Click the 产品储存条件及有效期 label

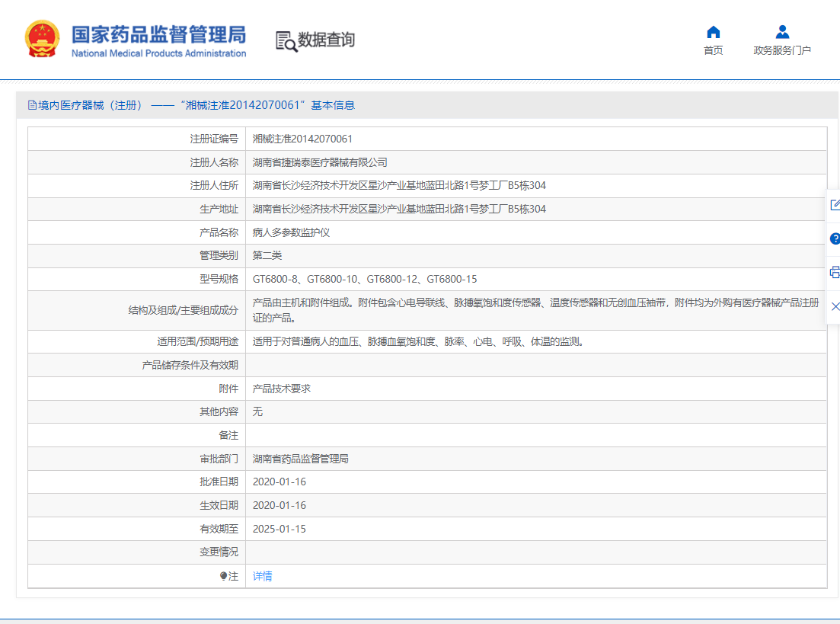190,365
